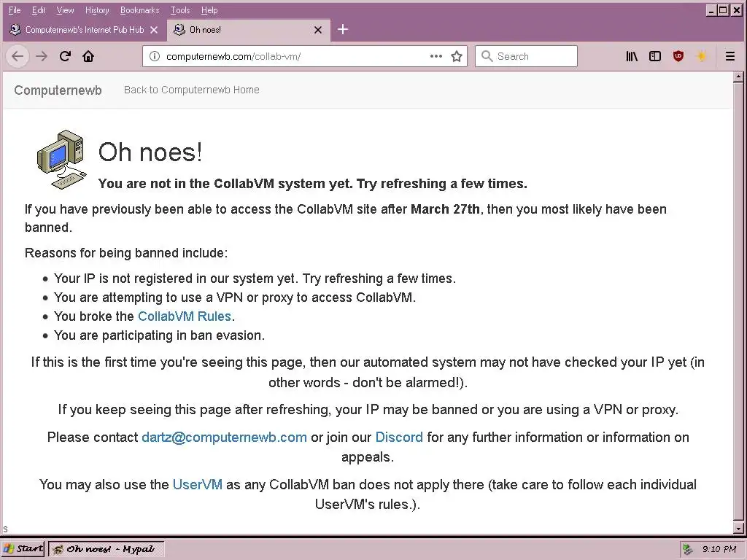Open the History menu

(x=97, y=10)
